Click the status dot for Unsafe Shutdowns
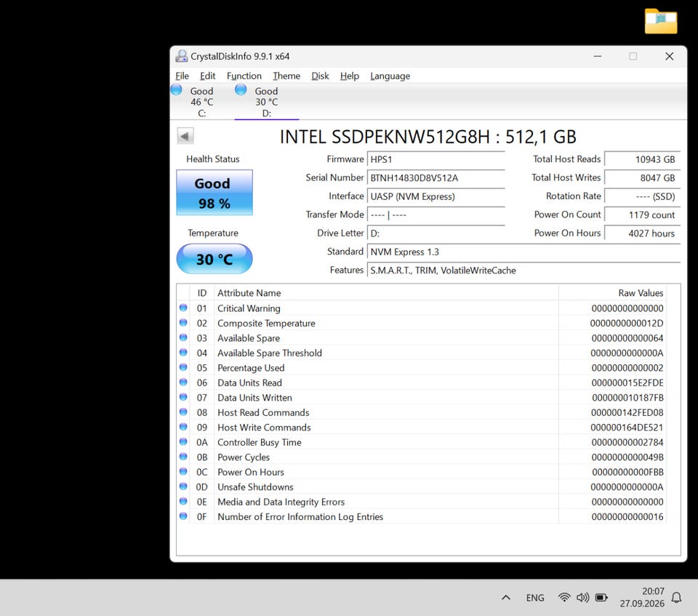698x616 pixels. pos(183,487)
